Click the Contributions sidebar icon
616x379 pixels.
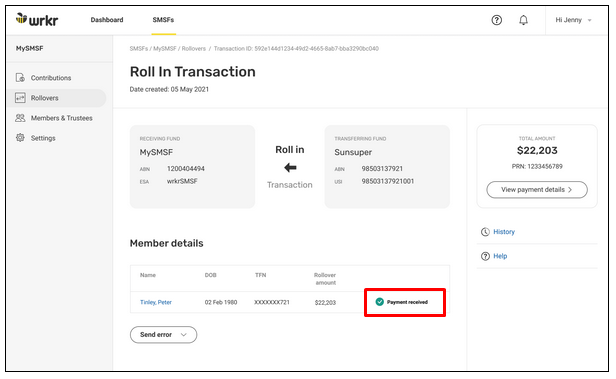click(x=20, y=78)
